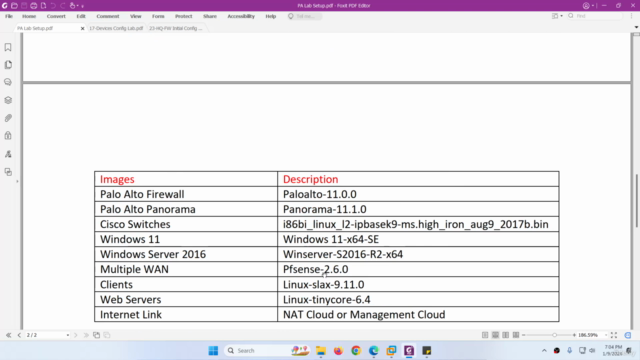Switch to facing pages view mode
This screenshot has width=640, height=360.
pos(506,335)
